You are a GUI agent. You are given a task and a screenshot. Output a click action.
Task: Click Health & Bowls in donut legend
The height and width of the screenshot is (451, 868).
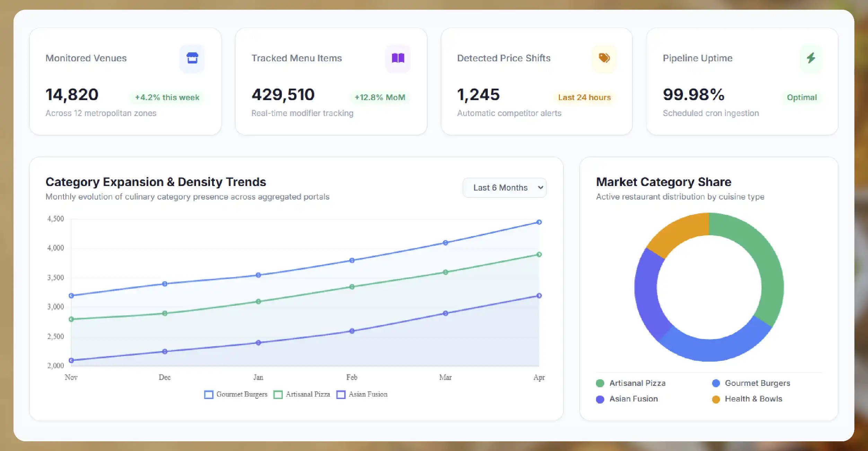tap(747, 399)
